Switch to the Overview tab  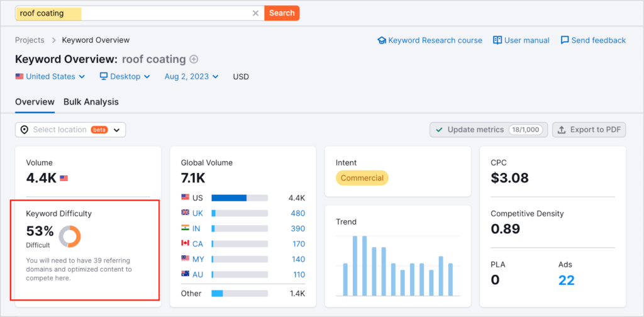[x=35, y=103]
